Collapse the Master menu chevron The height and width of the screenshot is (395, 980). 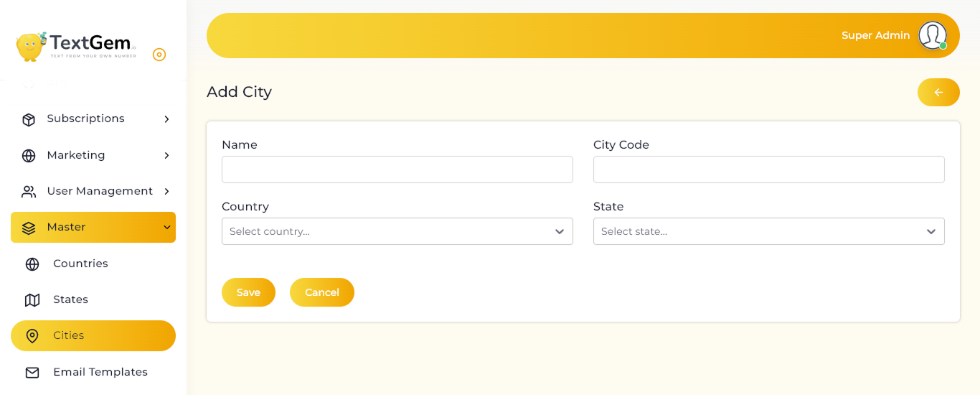166,228
